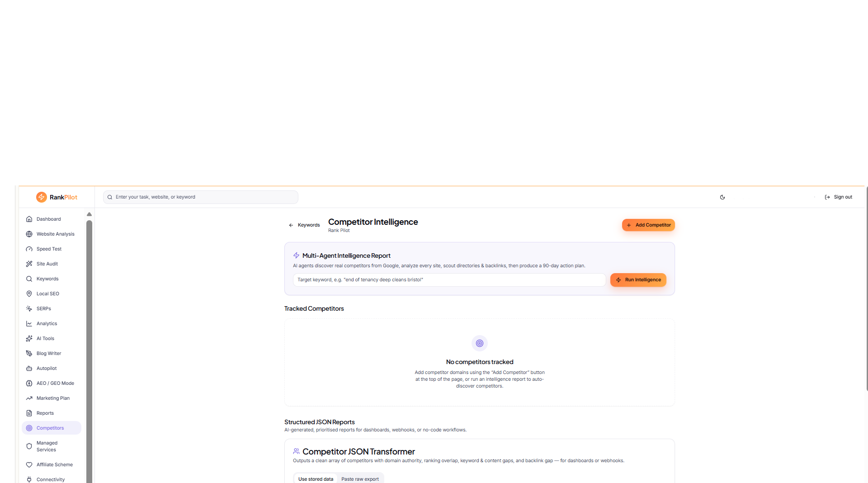
Task: Open SERPs sparkle icon
Action: tap(29, 308)
